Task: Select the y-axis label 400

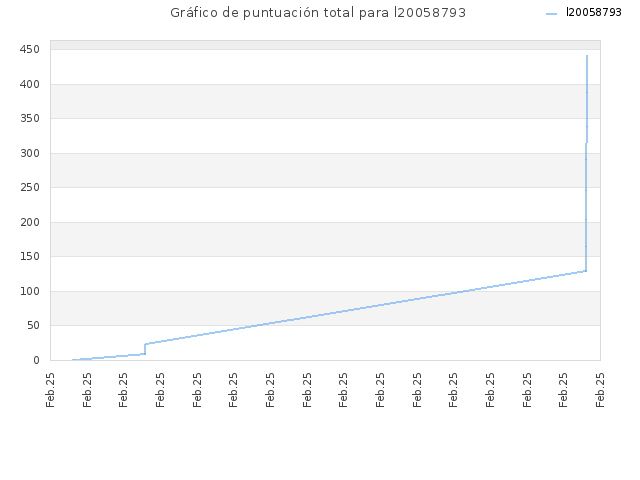Action: [x=30, y=84]
